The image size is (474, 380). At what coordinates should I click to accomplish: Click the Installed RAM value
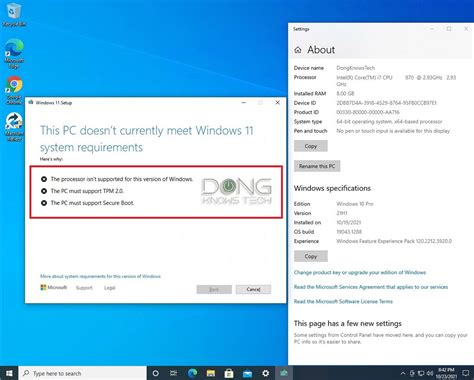345,94
